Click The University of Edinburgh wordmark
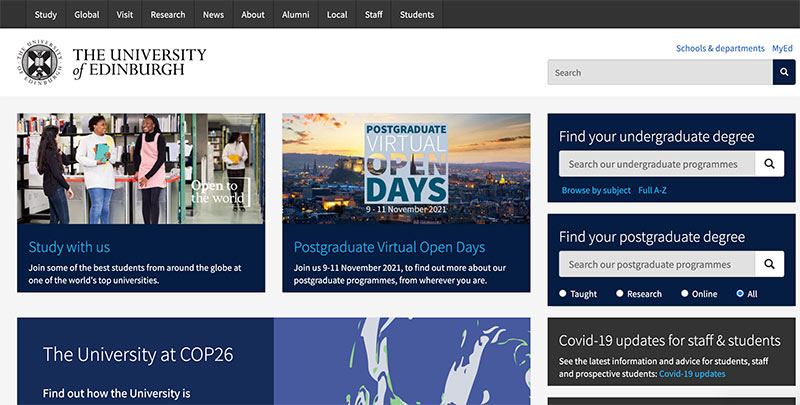Screen dimensions: 800x405 pyautogui.click(x=139, y=63)
